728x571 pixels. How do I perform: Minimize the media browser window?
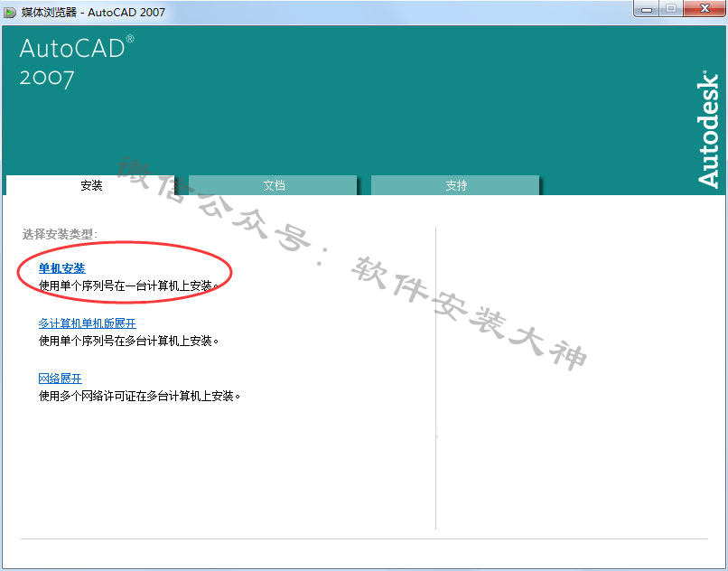(x=647, y=9)
